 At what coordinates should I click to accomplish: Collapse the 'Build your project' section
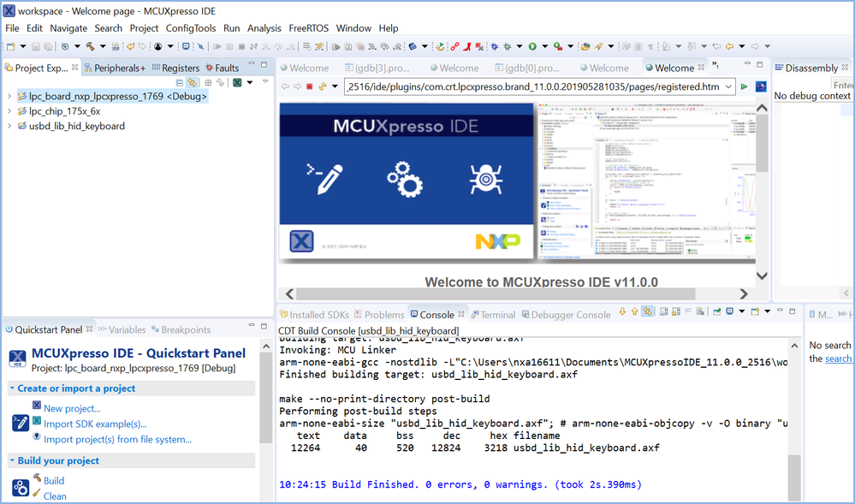click(12, 460)
